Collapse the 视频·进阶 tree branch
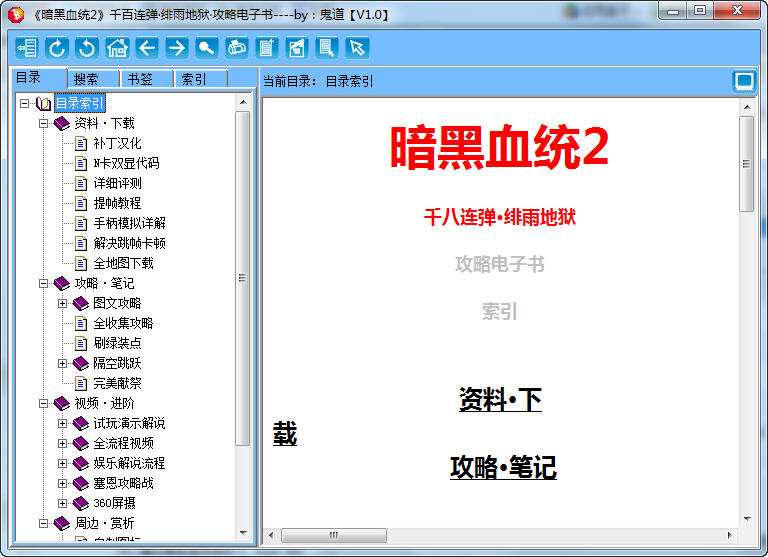Viewport: 768px width, 557px height. coord(44,404)
